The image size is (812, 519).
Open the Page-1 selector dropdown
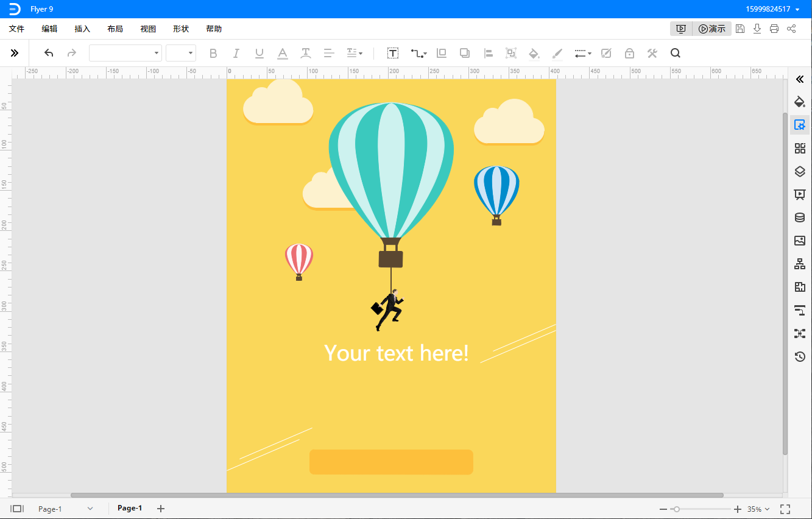pos(66,509)
